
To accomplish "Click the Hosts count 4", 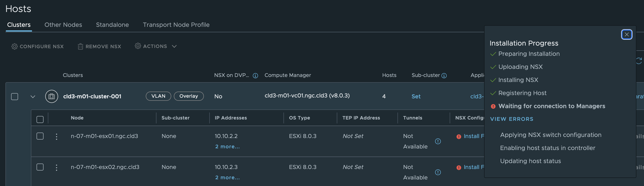I will [384, 97].
